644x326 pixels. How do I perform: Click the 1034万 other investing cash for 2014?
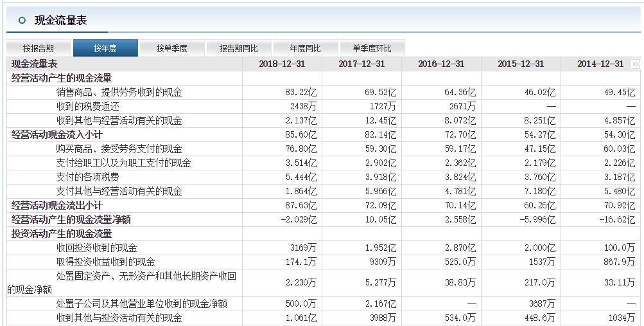point(622,318)
